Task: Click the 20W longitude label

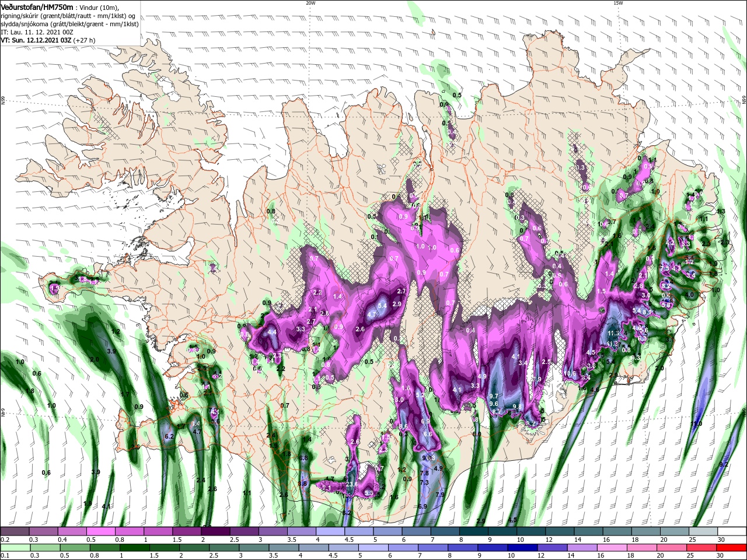Action: [310, 3]
